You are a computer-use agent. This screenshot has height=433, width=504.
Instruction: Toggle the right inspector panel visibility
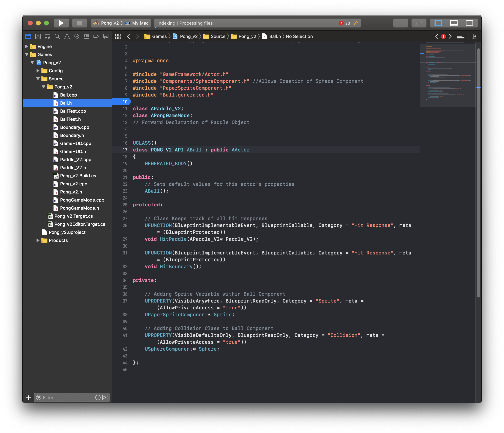pos(469,23)
